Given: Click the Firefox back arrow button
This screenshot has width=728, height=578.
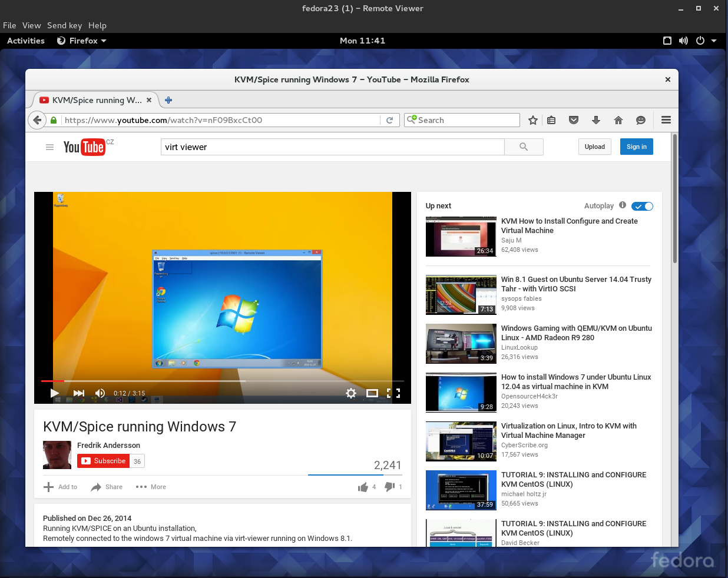Looking at the screenshot, I should [x=38, y=120].
